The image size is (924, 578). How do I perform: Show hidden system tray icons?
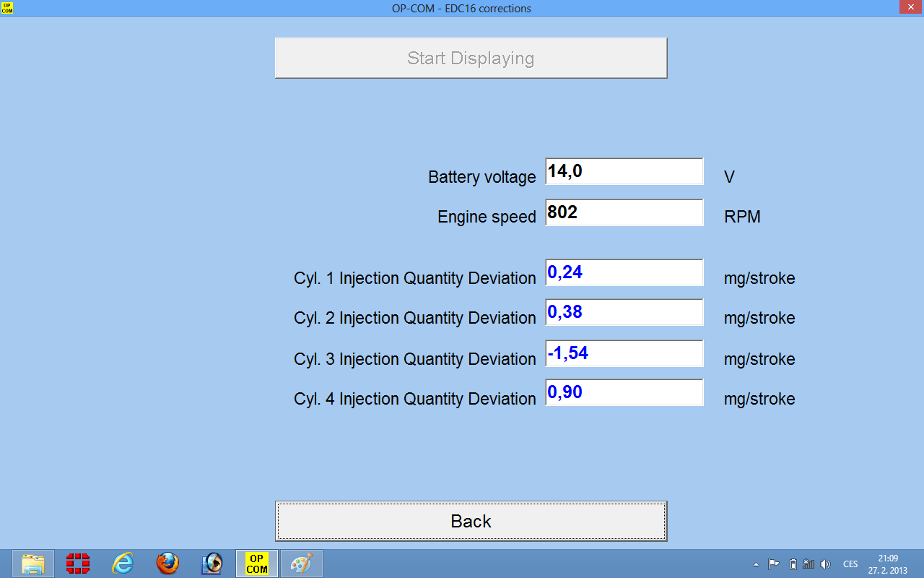(x=756, y=564)
